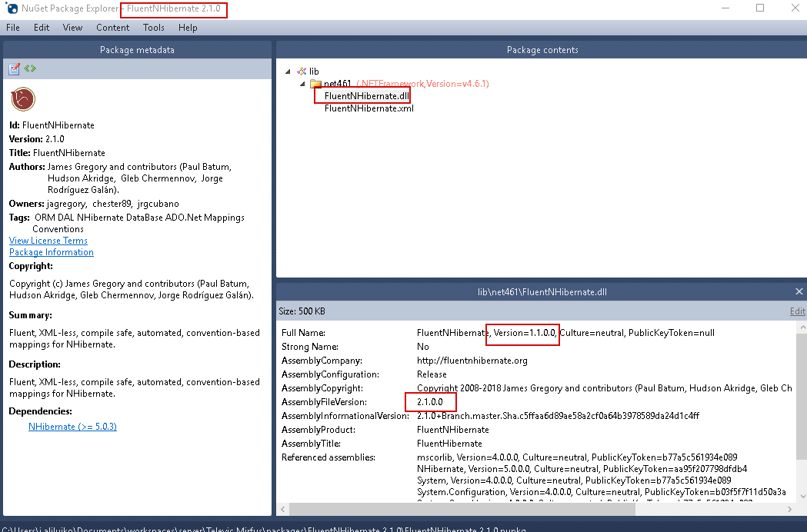This screenshot has height=532, width=807.
Task: Open the Help menu
Action: click(x=188, y=28)
